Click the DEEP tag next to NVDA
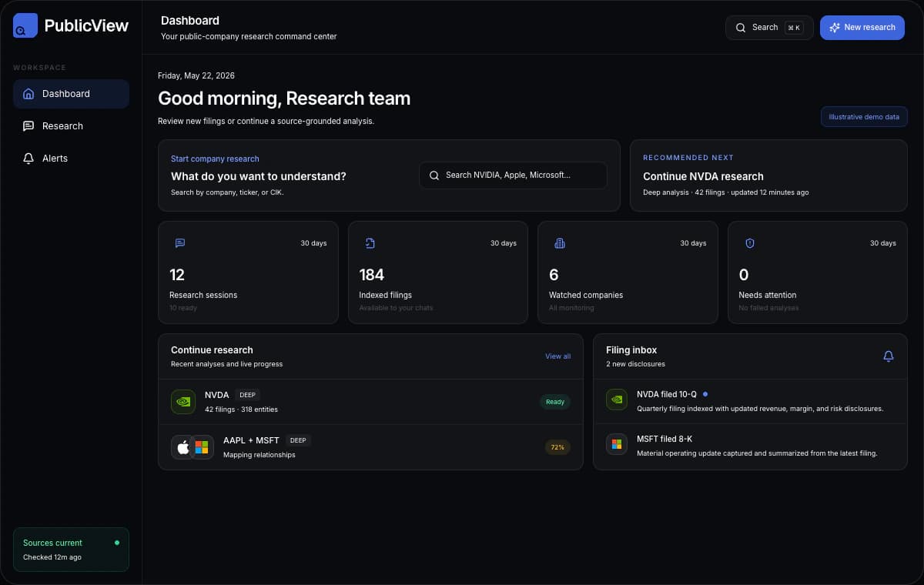Screen dimensions: 924x585 [x=247, y=395]
